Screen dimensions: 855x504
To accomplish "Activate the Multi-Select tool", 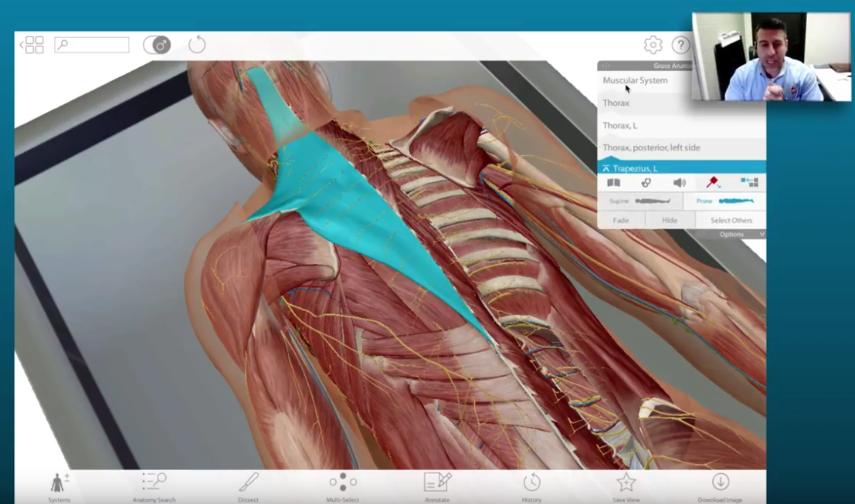I will click(x=342, y=486).
